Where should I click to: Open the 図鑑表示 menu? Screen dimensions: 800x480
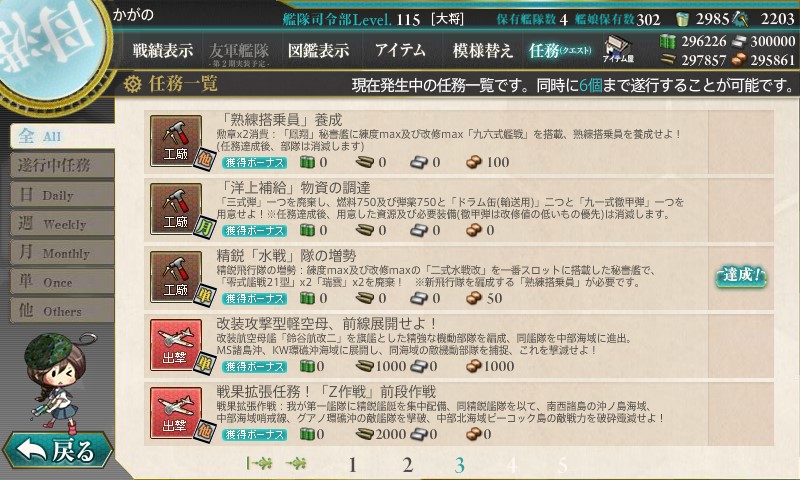pyautogui.click(x=318, y=50)
